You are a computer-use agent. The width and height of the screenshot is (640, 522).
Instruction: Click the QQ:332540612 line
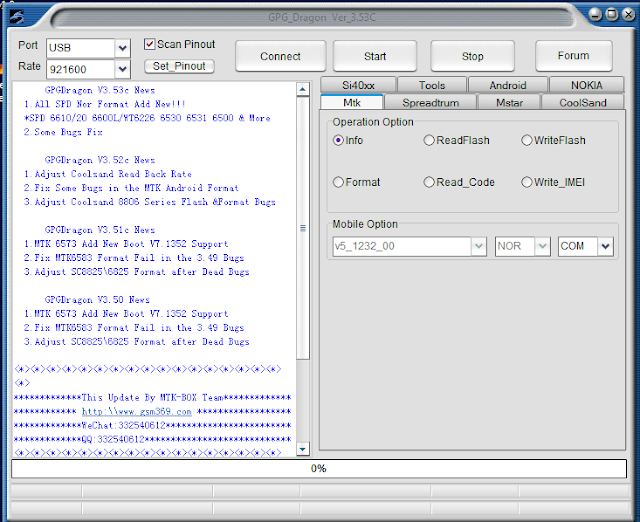(x=152, y=440)
